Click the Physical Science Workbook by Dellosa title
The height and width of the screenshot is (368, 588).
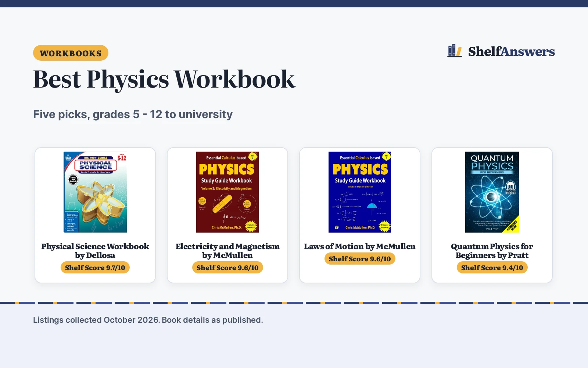pos(95,251)
